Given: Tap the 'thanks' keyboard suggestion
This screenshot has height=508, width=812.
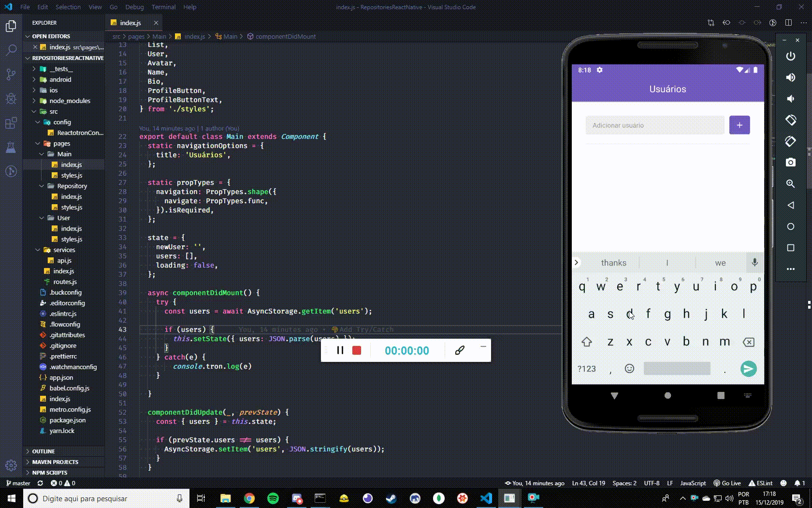Looking at the screenshot, I should click(613, 263).
